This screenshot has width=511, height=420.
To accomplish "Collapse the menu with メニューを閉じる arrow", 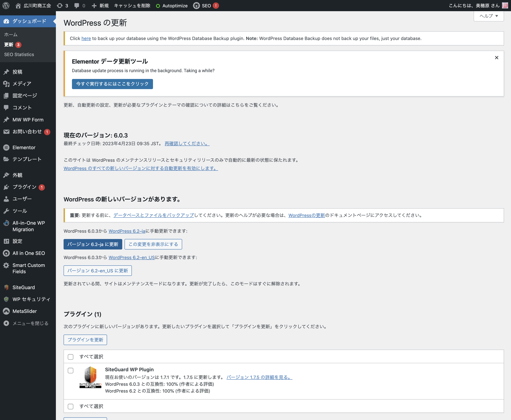I will tap(6, 323).
